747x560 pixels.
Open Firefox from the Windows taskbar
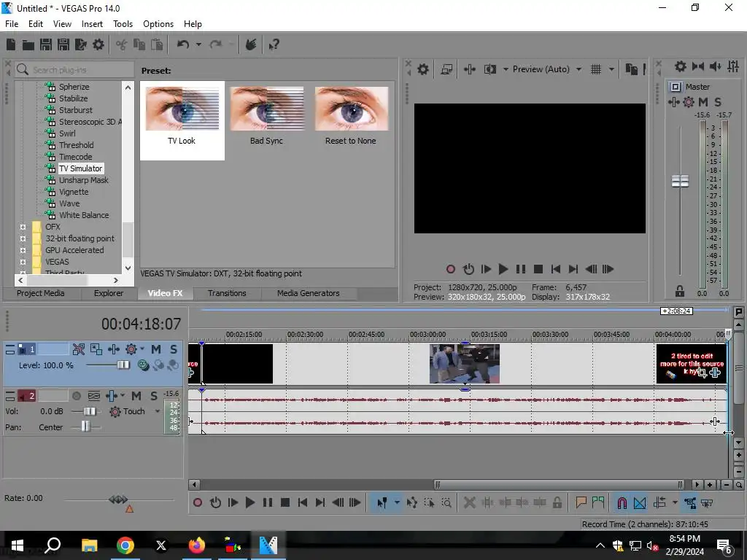click(x=197, y=545)
